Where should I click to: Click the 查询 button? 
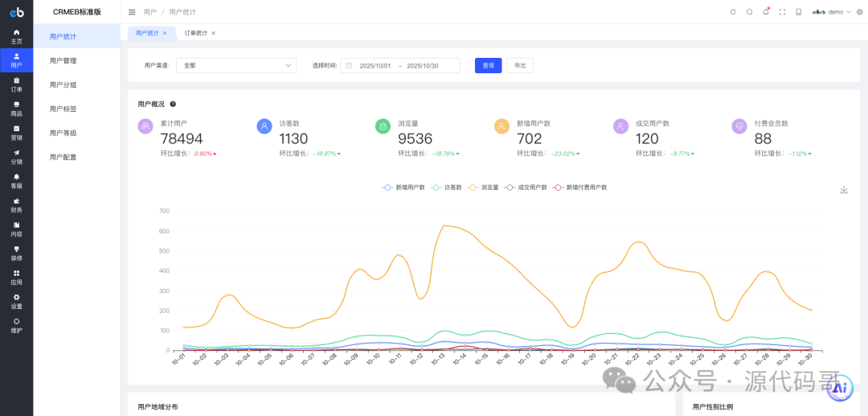(488, 66)
